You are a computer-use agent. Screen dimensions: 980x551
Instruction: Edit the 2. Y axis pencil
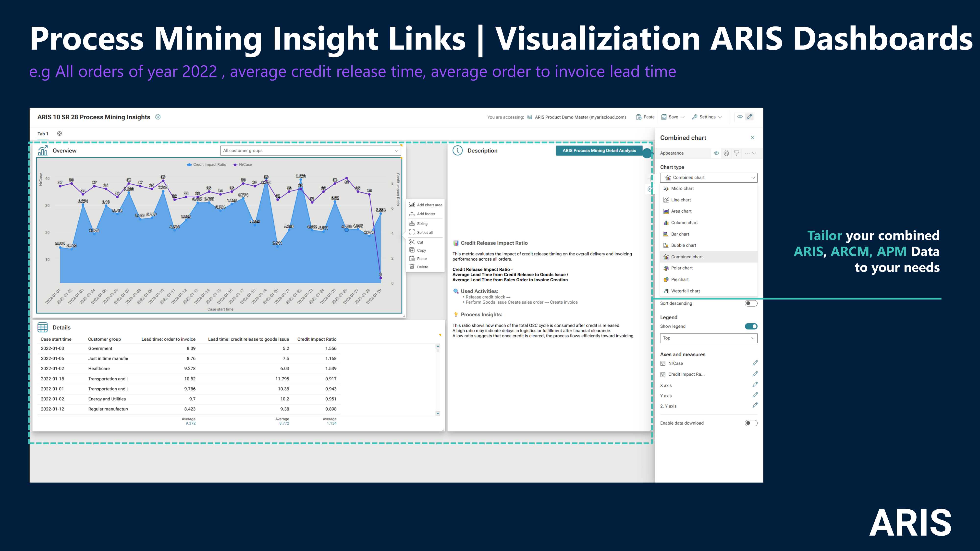pyautogui.click(x=755, y=405)
